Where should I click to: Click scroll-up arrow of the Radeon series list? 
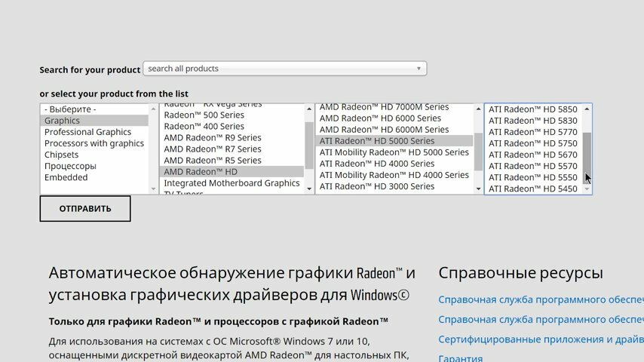tap(309, 109)
